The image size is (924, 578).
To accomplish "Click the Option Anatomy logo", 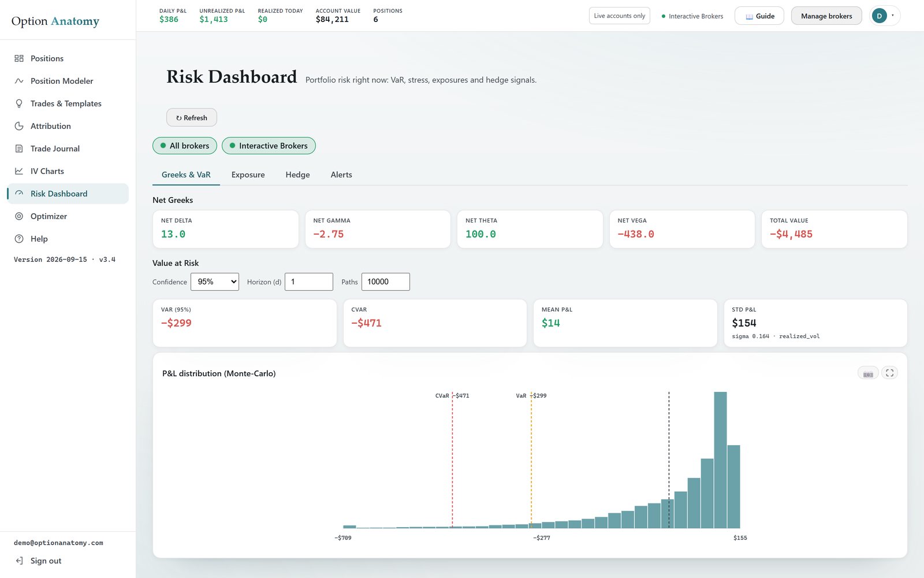I will (55, 21).
